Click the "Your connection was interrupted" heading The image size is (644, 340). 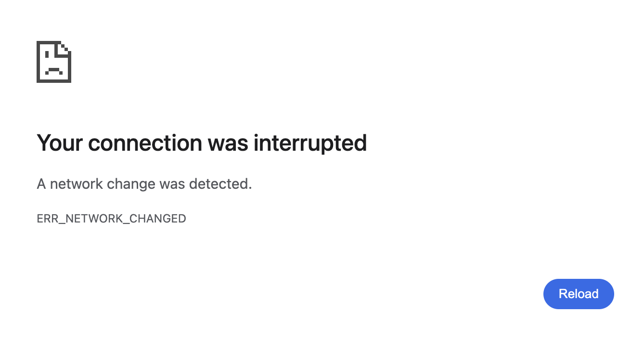[x=202, y=143]
